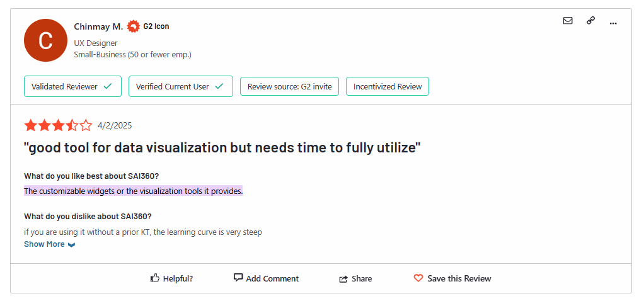Click the Add Comment speech bubble icon
Image resolution: width=644 pixels, height=301 pixels.
tap(238, 278)
